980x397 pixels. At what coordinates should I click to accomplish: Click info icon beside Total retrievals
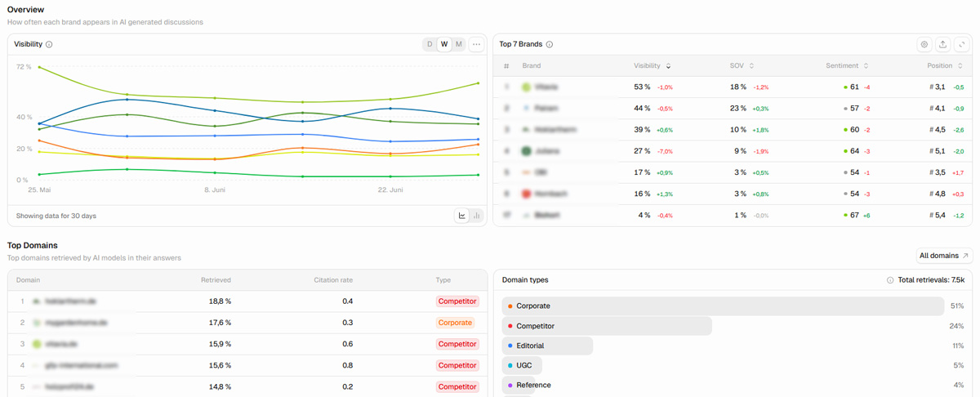pos(890,279)
